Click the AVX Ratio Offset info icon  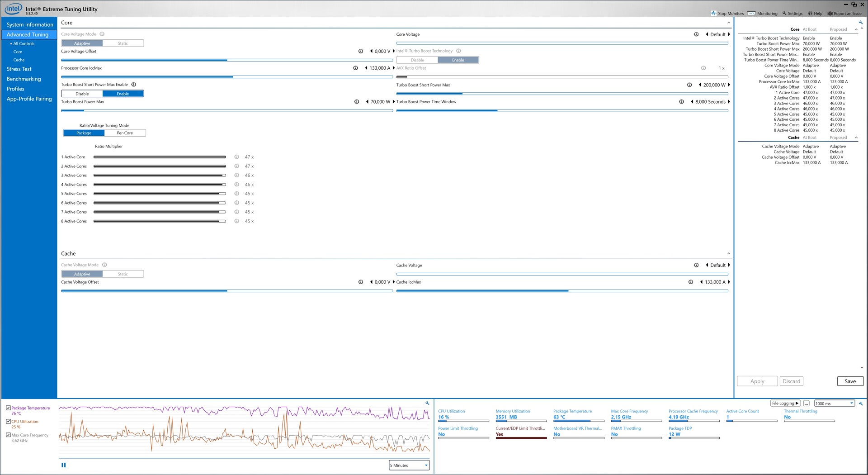tap(703, 68)
